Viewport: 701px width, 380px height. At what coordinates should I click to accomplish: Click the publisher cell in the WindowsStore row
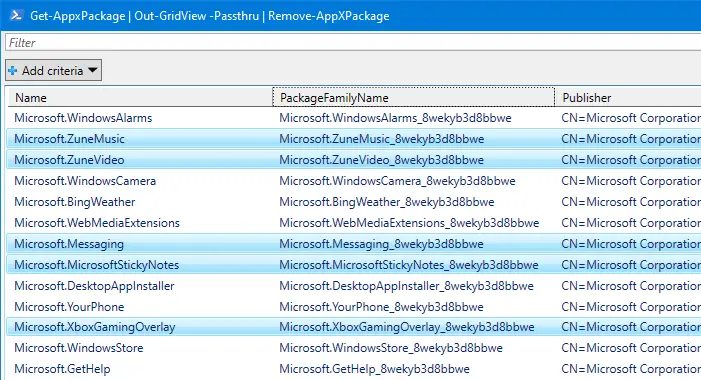tap(631, 348)
